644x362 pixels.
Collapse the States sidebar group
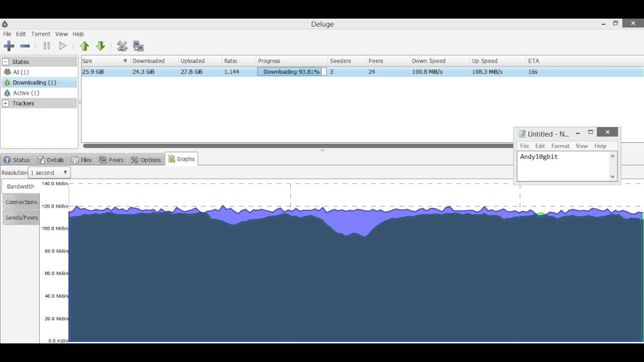click(6, 62)
